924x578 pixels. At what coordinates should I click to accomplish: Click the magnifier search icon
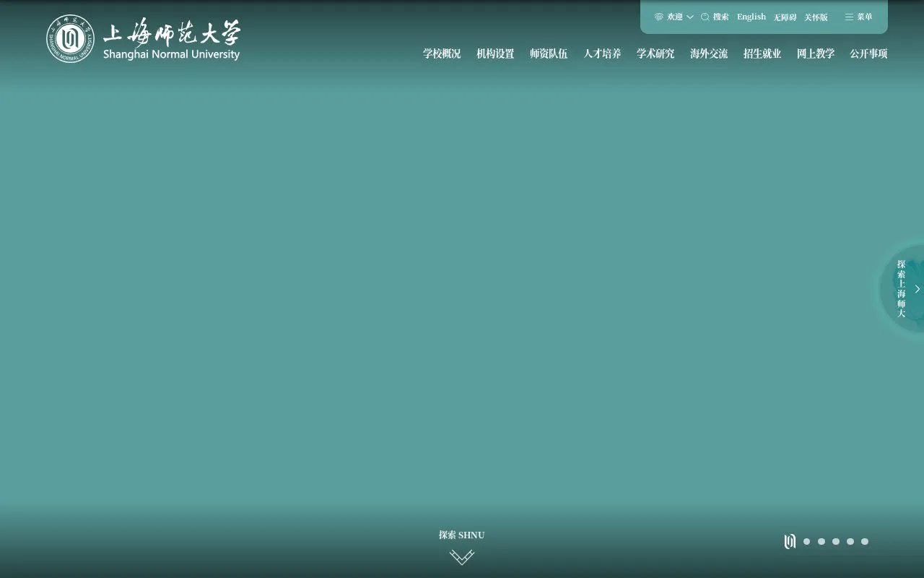click(x=705, y=17)
